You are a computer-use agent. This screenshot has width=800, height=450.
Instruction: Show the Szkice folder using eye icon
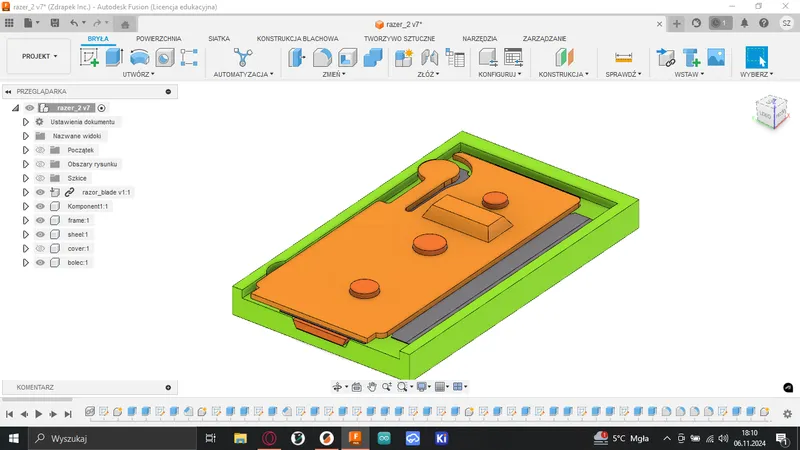click(41, 178)
